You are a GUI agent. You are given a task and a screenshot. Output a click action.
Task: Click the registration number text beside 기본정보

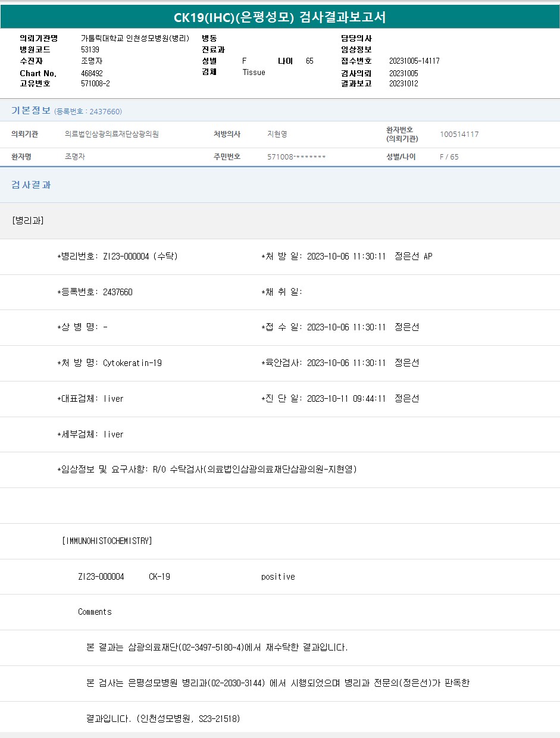point(88,112)
